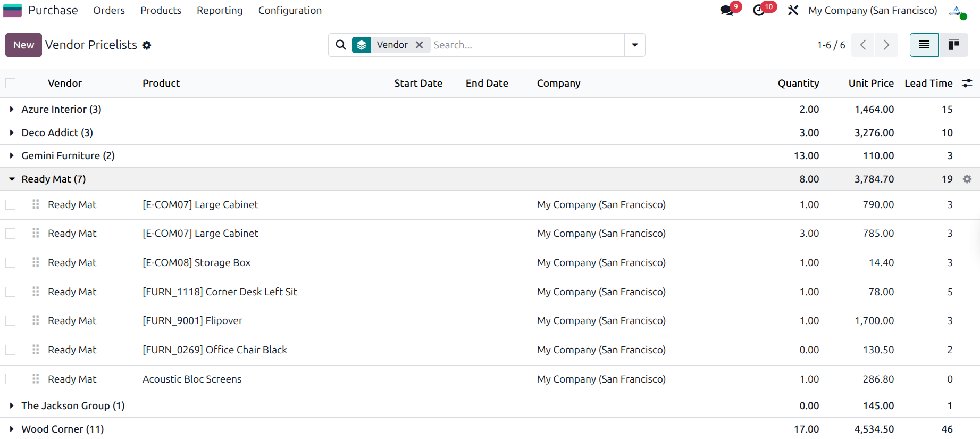Image resolution: width=980 pixels, height=439 pixels.
Task: Sort by Quantity column header
Action: tap(798, 83)
